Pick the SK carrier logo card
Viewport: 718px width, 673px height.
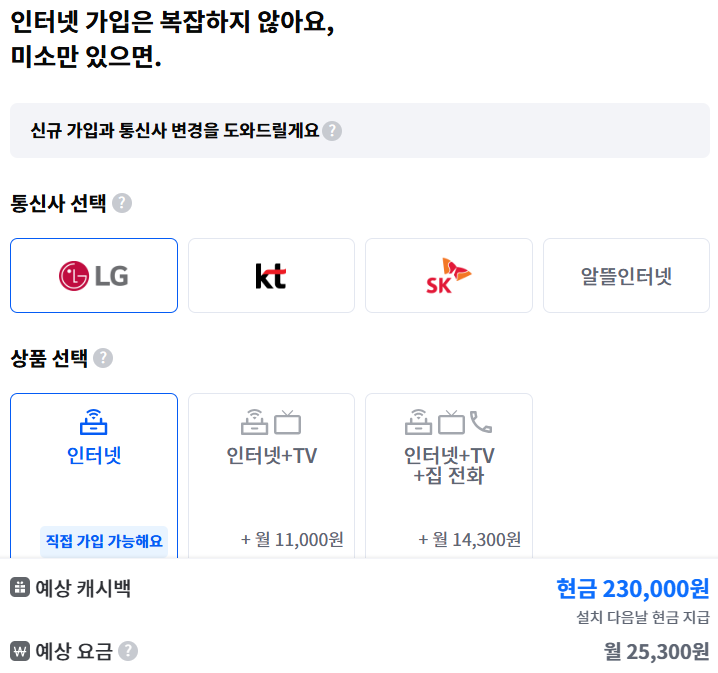449,275
